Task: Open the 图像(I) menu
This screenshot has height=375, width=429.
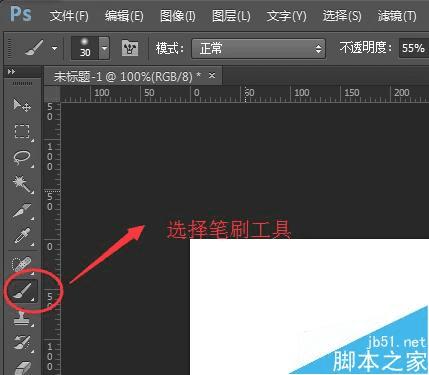Action: tap(178, 16)
